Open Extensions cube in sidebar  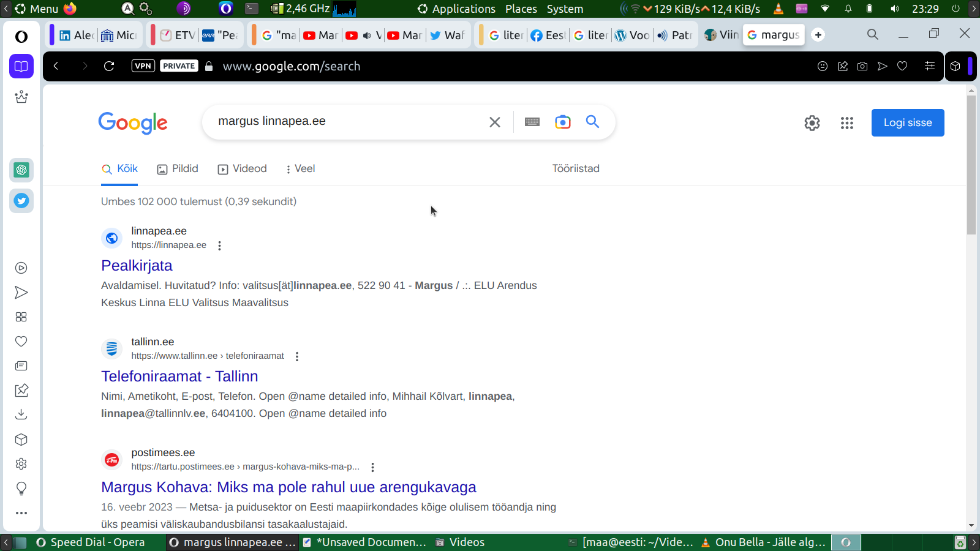pos(21,440)
